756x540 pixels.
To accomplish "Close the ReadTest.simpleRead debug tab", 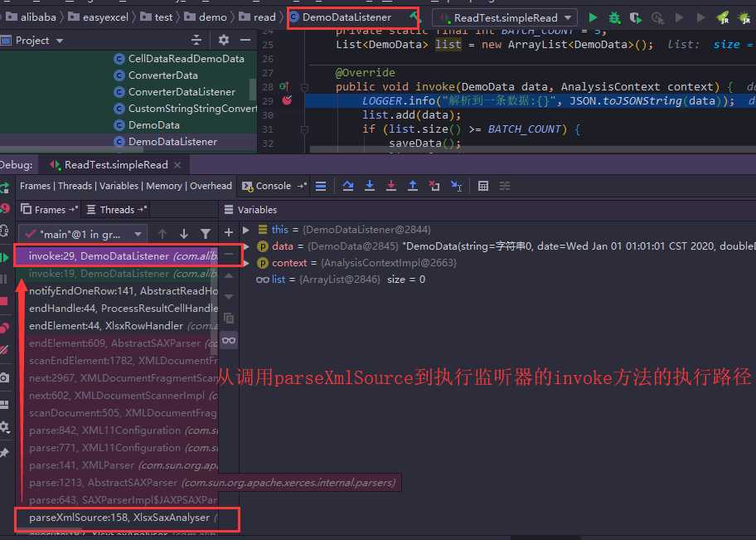I will click(x=177, y=165).
